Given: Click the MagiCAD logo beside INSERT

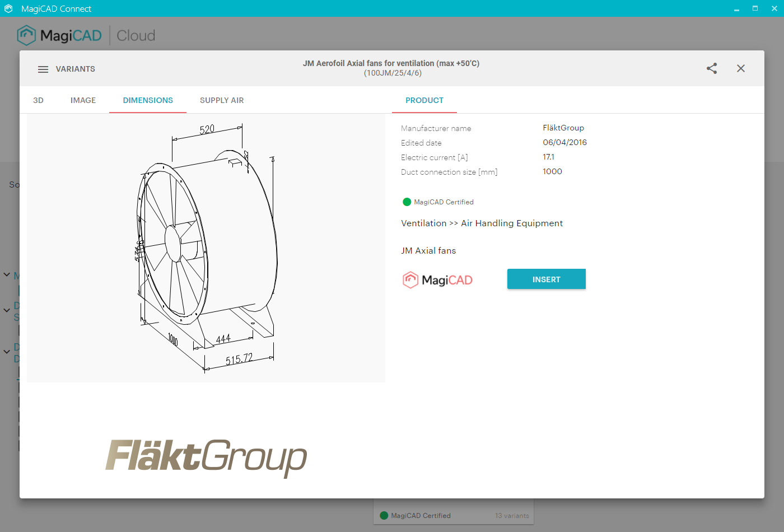Looking at the screenshot, I should 437,279.
